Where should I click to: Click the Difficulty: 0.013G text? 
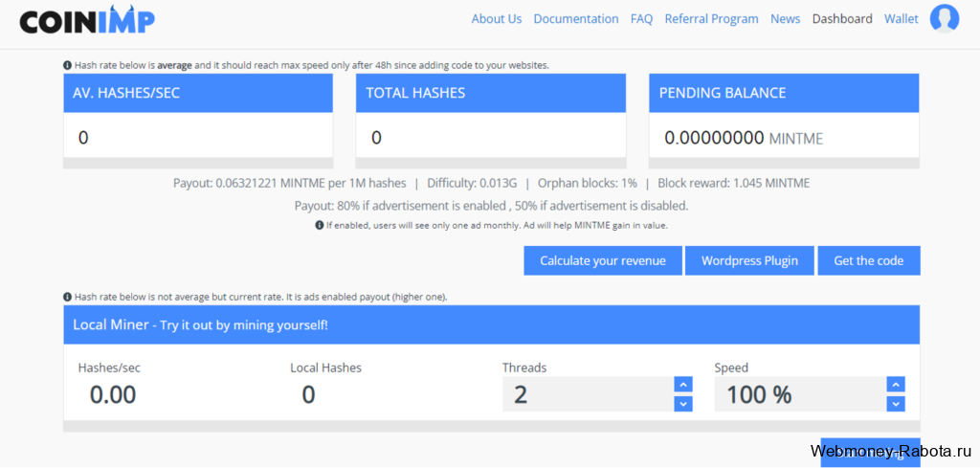tap(472, 184)
